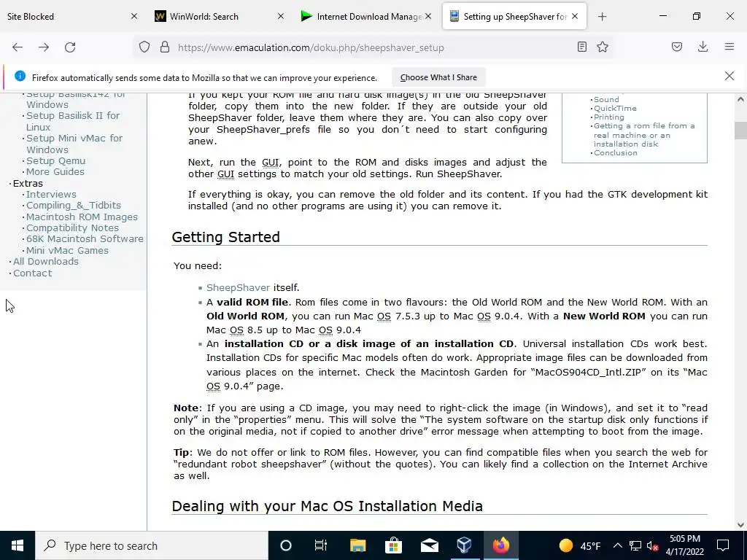Open weather widget showing 45°F
Viewport: 747px width, 560px height.
(x=580, y=545)
